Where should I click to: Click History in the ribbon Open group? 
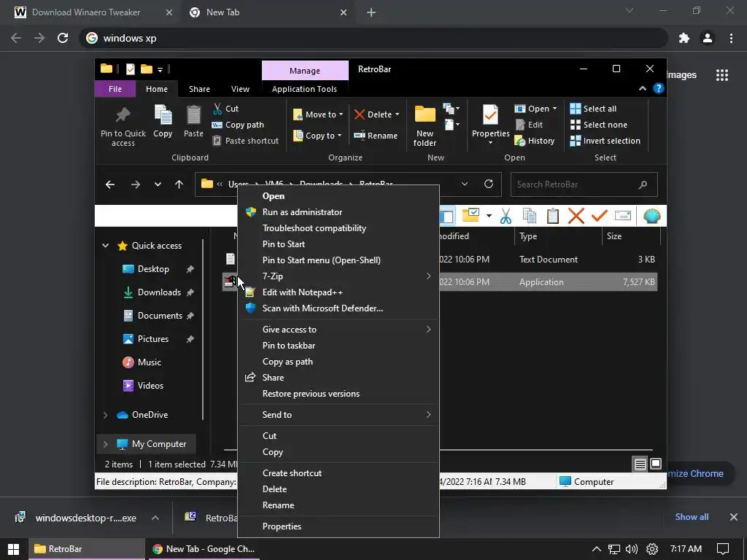click(x=535, y=141)
